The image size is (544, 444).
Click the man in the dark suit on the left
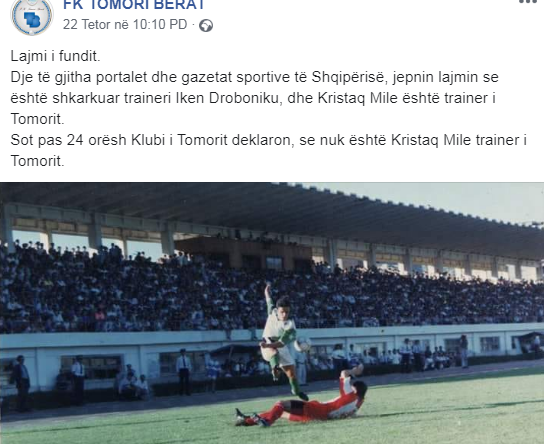pos(22,383)
